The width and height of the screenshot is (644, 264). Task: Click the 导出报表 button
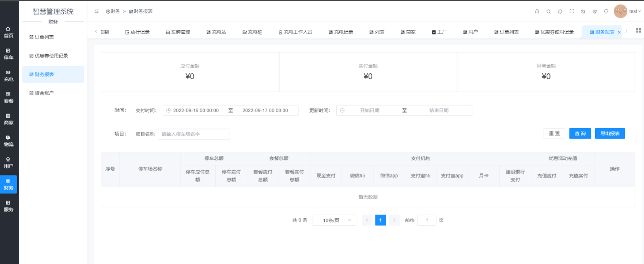click(610, 134)
